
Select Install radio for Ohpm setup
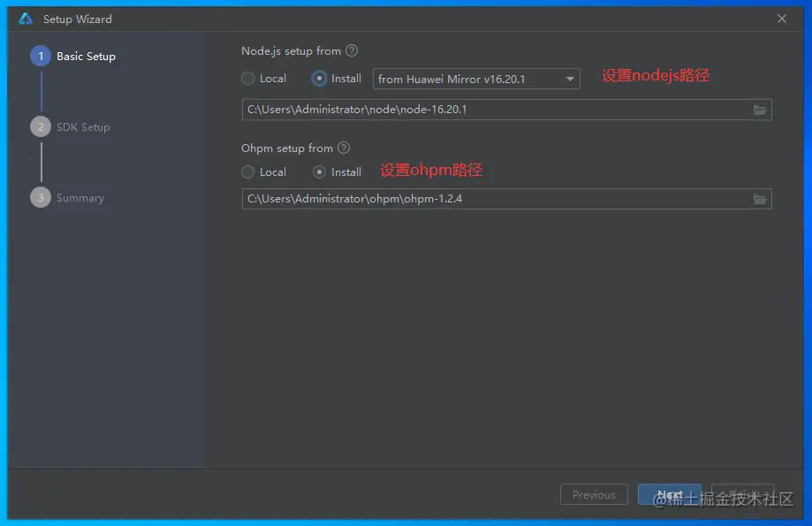tap(320, 172)
